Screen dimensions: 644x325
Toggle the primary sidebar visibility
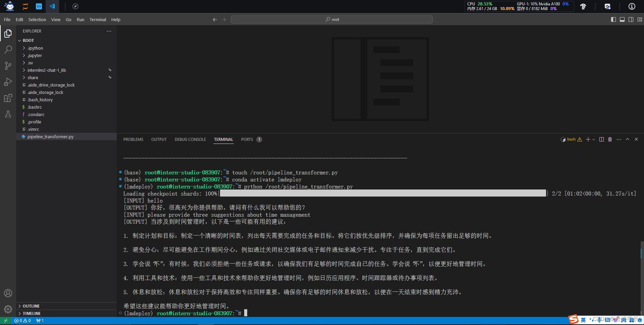pyautogui.click(x=614, y=19)
